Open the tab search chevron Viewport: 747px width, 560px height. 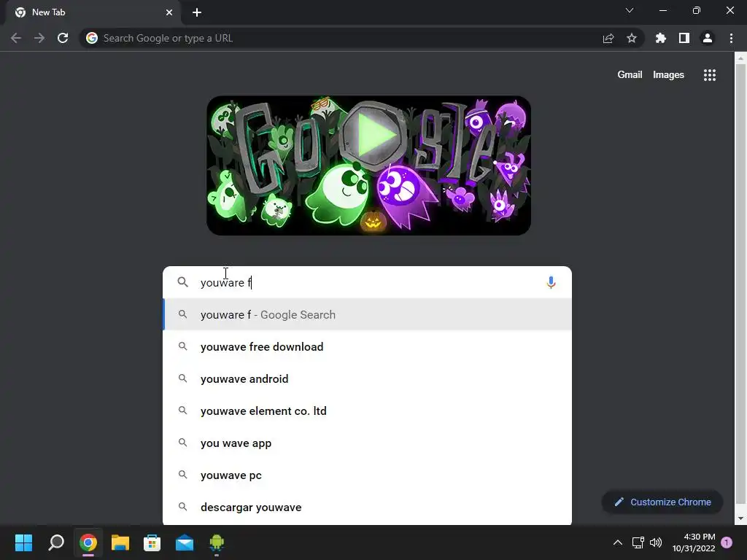(630, 10)
